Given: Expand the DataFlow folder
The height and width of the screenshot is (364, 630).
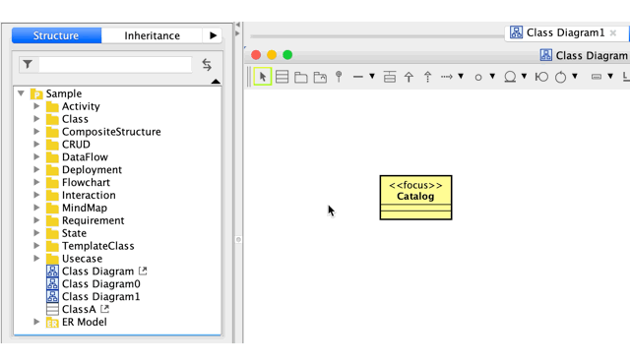Looking at the screenshot, I should [x=36, y=157].
